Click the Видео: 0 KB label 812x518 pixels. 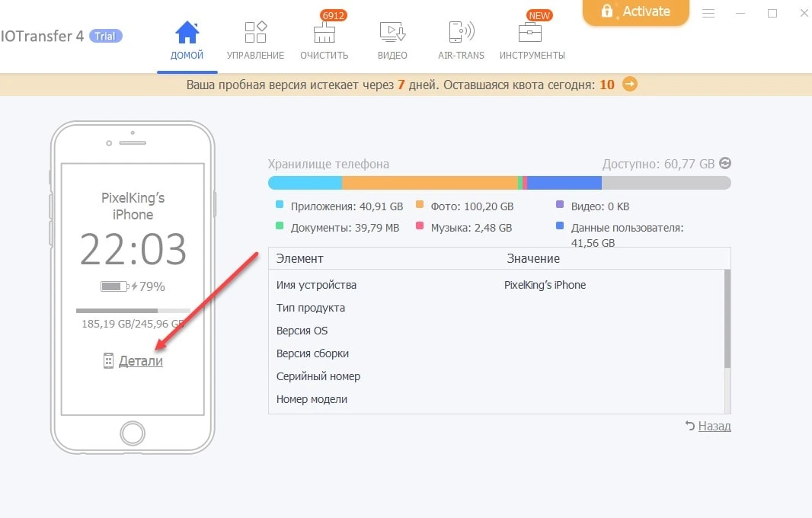pyautogui.click(x=600, y=206)
